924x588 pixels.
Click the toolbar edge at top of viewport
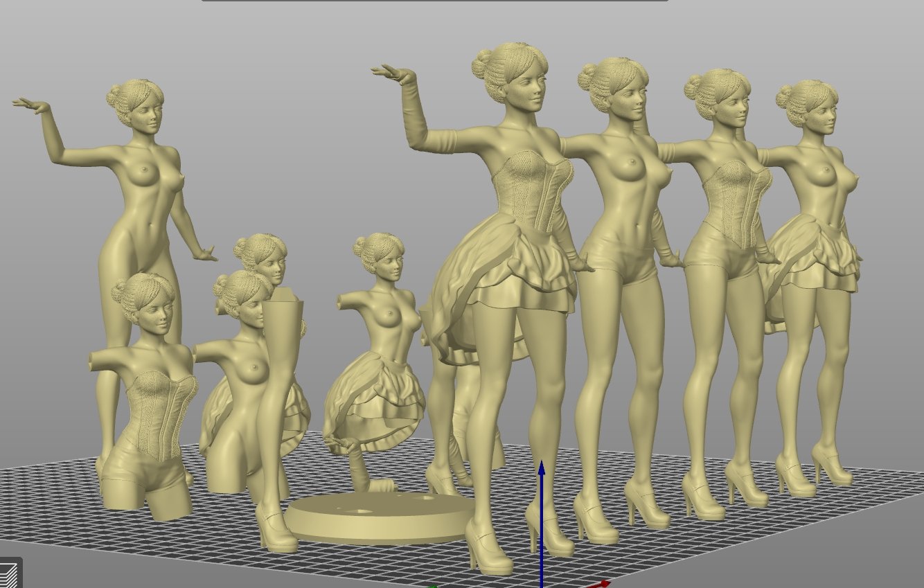point(435,1)
